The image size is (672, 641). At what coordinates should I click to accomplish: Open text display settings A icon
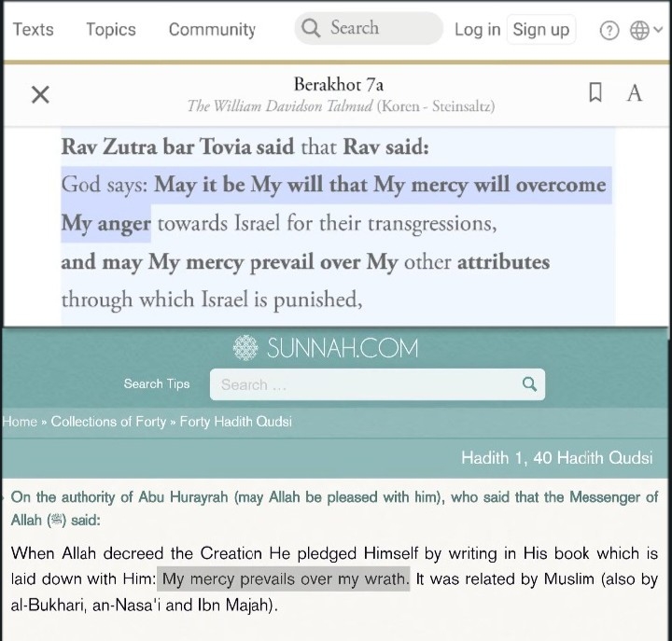pyautogui.click(x=635, y=93)
